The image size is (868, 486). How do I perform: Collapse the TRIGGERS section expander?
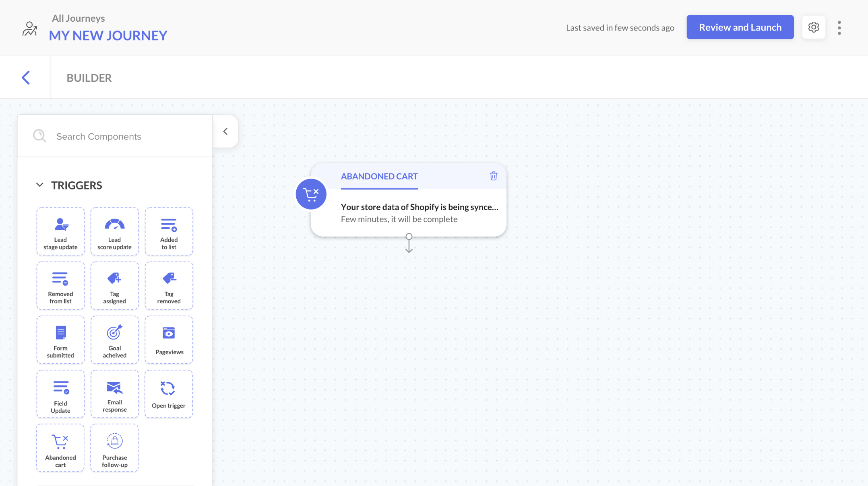[39, 185]
